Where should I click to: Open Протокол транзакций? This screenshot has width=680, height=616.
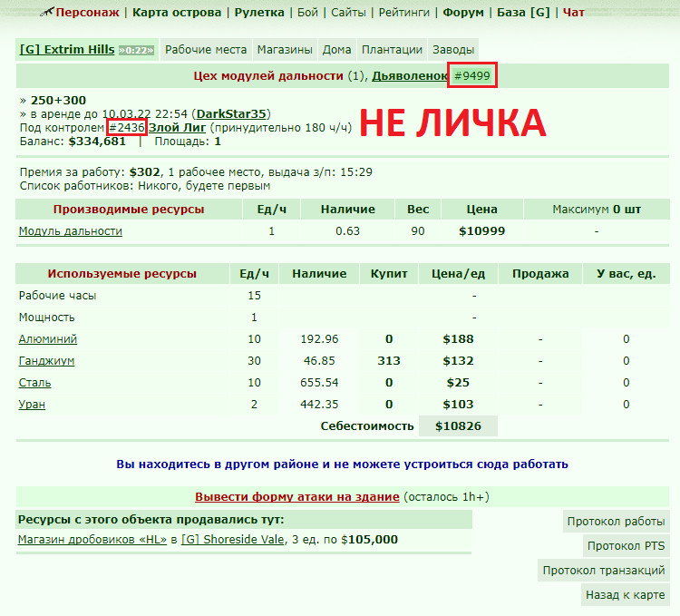coord(604,570)
